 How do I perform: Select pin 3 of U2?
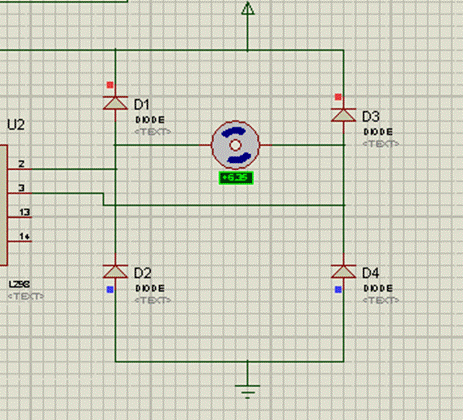[20, 193]
